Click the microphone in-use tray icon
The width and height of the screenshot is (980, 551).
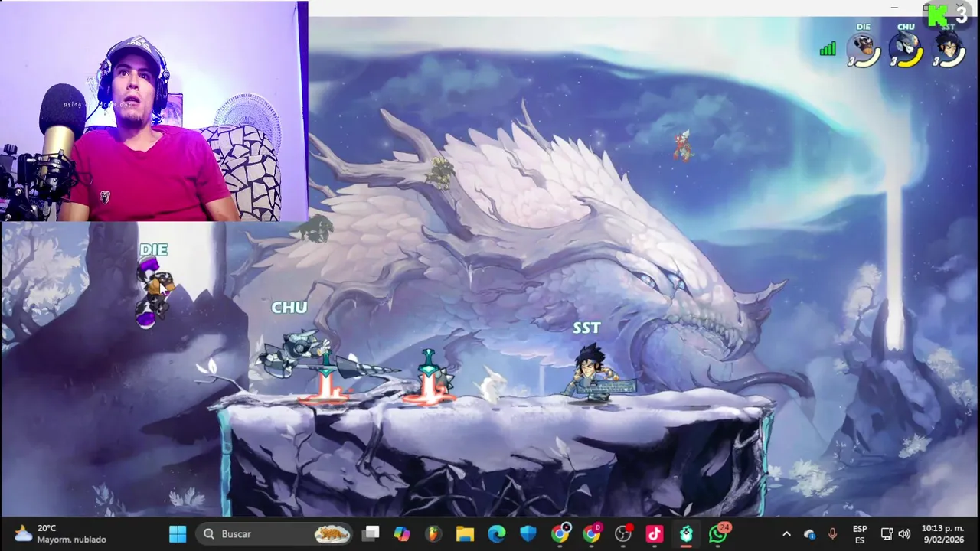[x=833, y=533]
